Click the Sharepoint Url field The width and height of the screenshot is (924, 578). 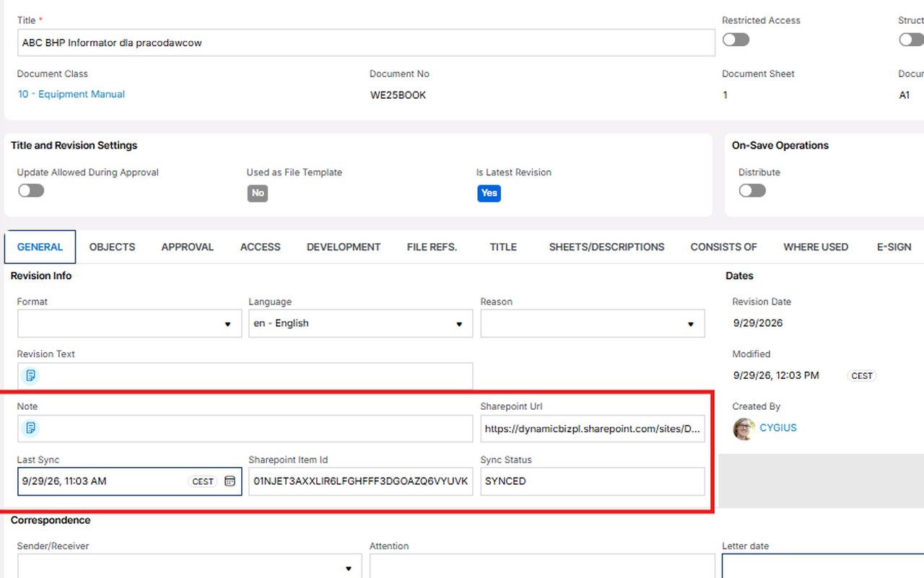pyautogui.click(x=593, y=429)
